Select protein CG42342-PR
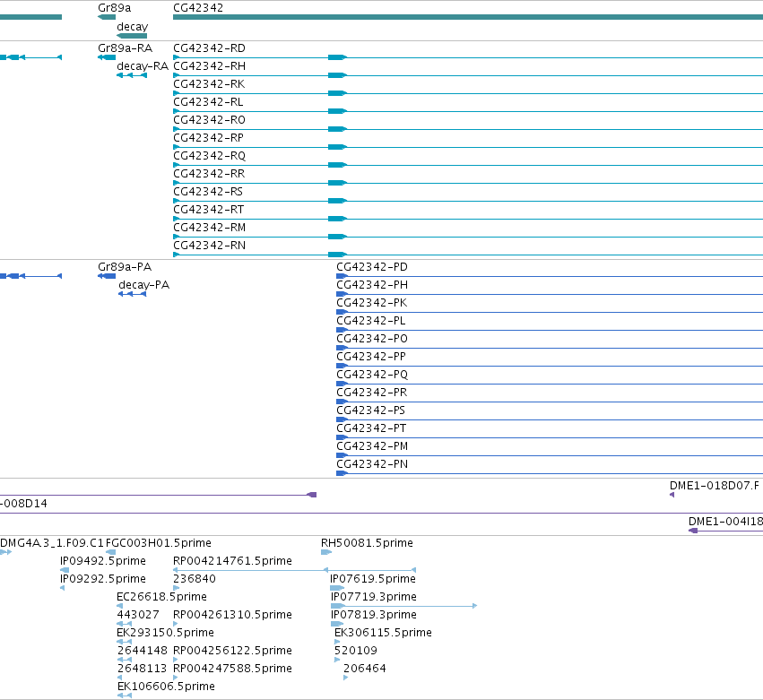Viewport: 763px width, 700px height. [372, 393]
